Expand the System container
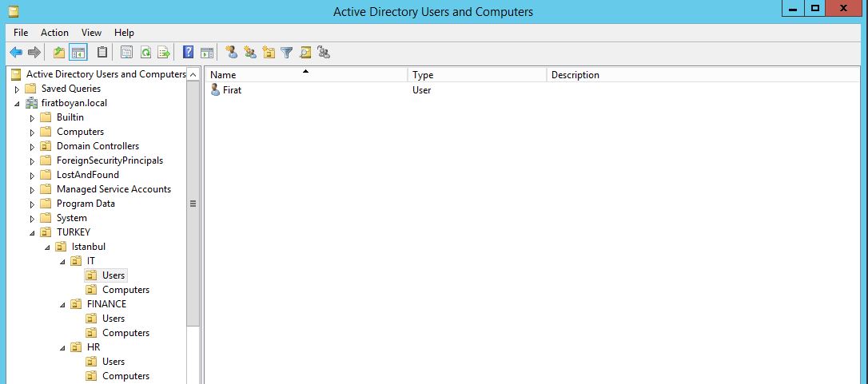The height and width of the screenshot is (384, 868). click(32, 219)
